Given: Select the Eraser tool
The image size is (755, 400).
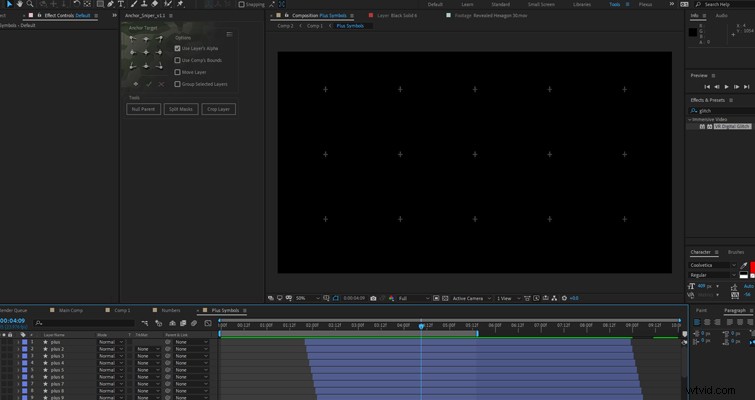Looking at the screenshot, I should click(155, 4).
